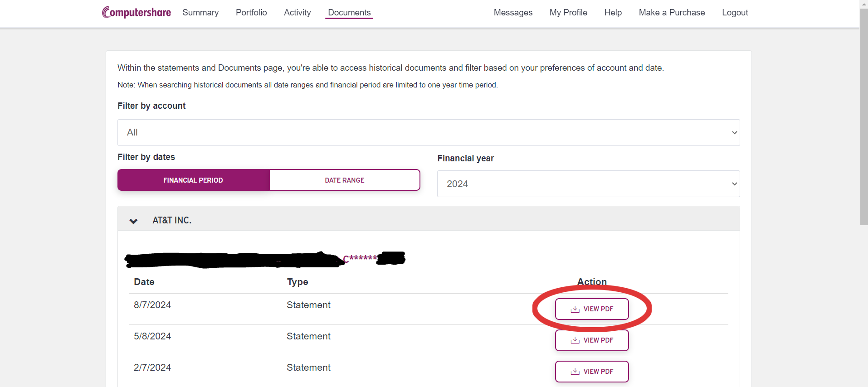Screen dimensions: 868x387
Task: View PDF for the 2/7/2024 statement
Action: pyautogui.click(x=592, y=372)
